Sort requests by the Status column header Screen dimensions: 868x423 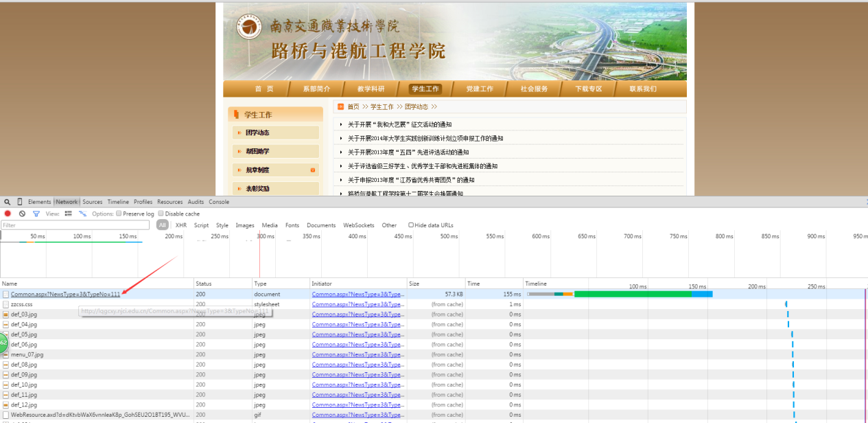(204, 284)
